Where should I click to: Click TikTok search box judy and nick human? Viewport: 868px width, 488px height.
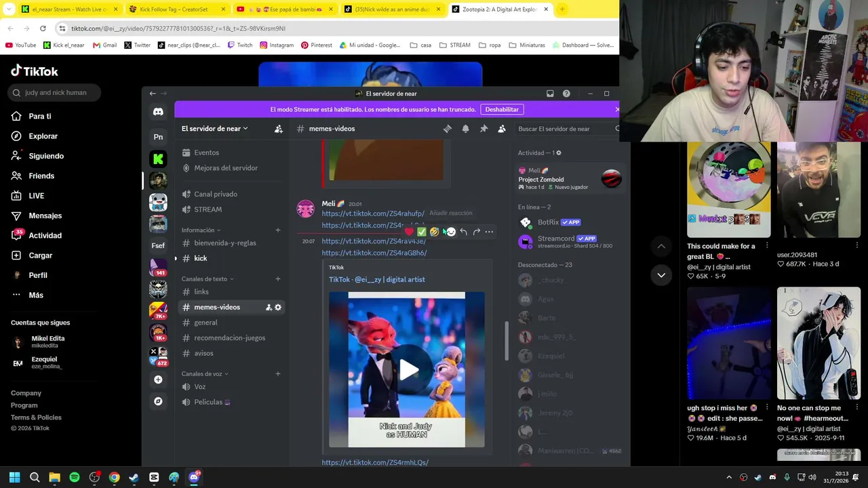(x=55, y=93)
